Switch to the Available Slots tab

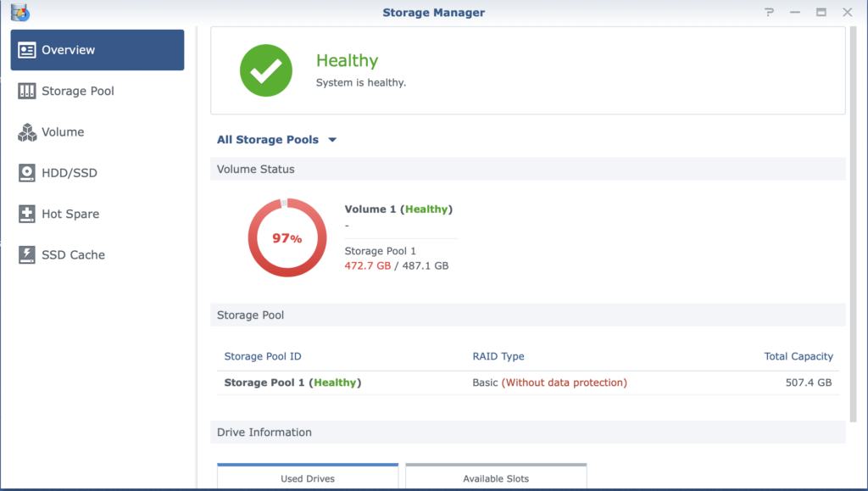(496, 478)
